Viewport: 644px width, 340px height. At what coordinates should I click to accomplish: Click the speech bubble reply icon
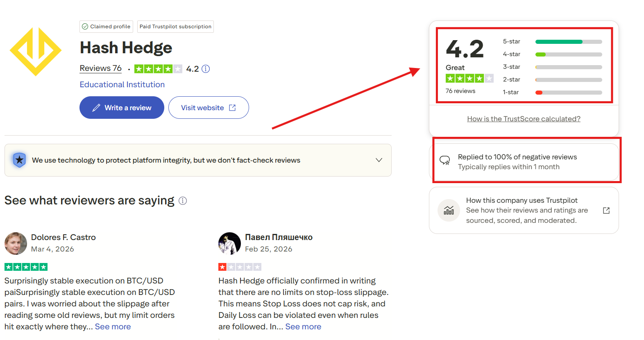[445, 160]
